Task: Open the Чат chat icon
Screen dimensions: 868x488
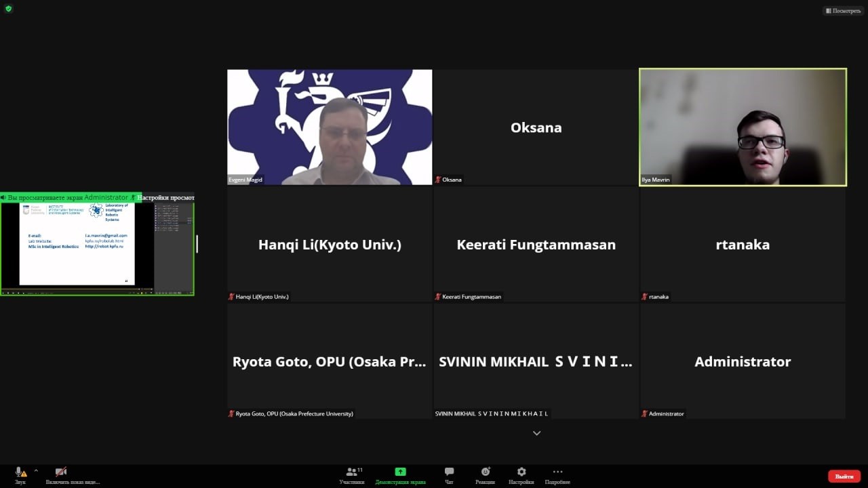Action: pyautogui.click(x=449, y=472)
